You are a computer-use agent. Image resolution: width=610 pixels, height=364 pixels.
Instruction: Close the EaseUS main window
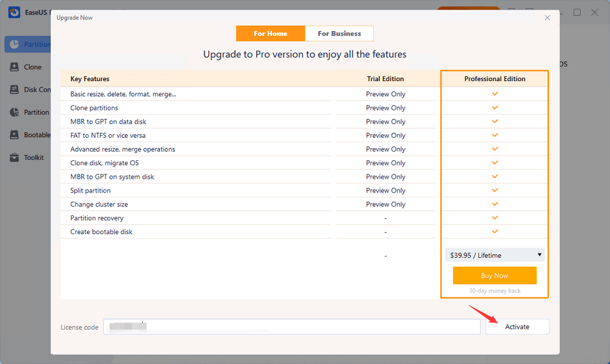pos(595,12)
